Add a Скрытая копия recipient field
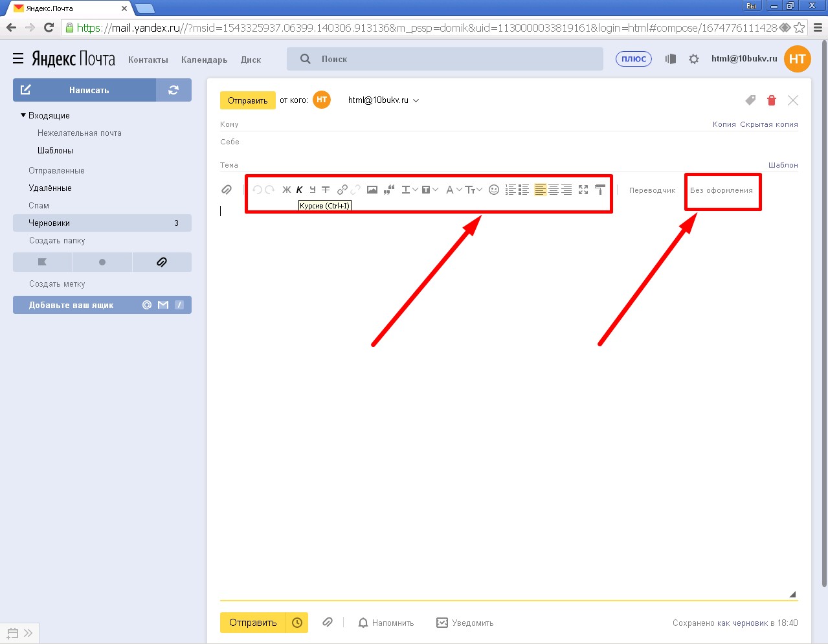Viewport: 828px width, 644px height. pyautogui.click(x=769, y=124)
